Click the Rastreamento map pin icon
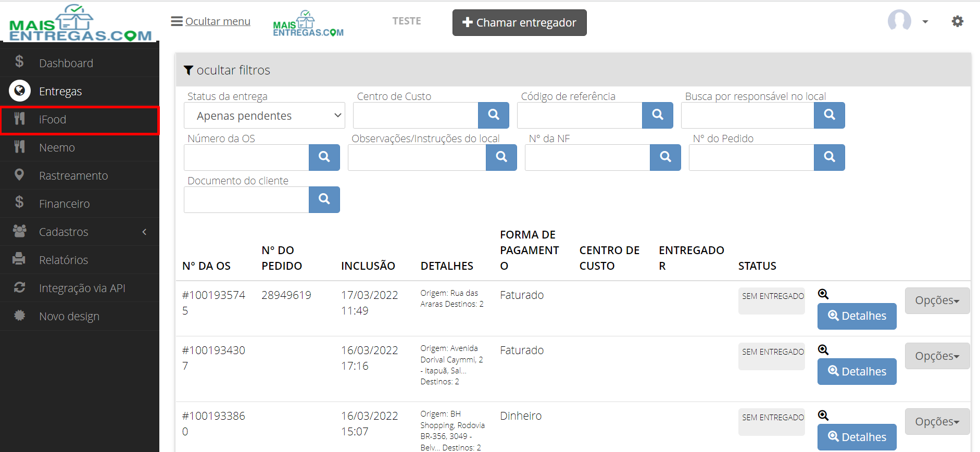 click(19, 175)
